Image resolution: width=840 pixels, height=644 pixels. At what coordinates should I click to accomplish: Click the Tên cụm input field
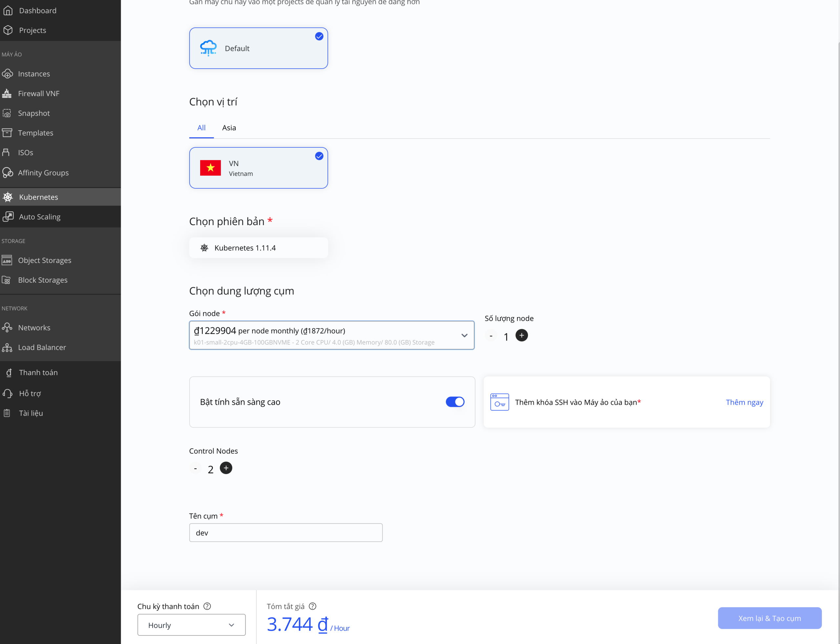click(x=285, y=532)
